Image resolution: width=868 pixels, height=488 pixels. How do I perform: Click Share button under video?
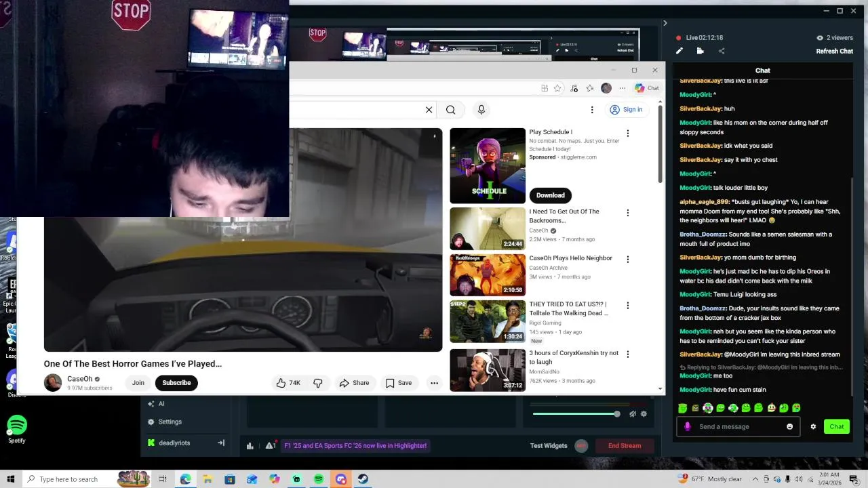(355, 383)
